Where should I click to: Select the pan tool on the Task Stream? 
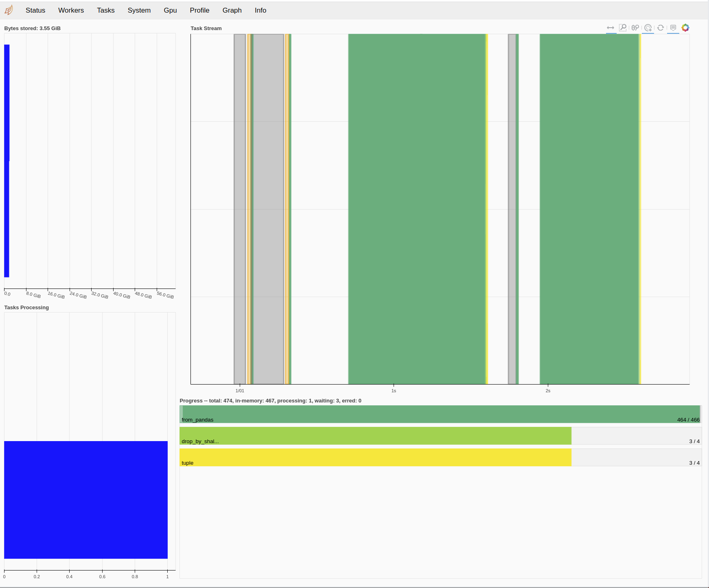[x=611, y=28]
